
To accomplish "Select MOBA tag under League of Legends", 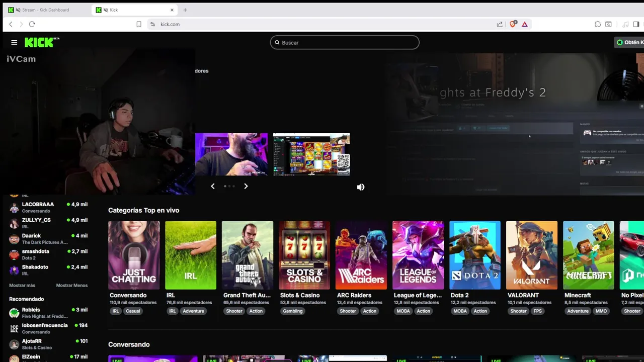I will coord(403,311).
